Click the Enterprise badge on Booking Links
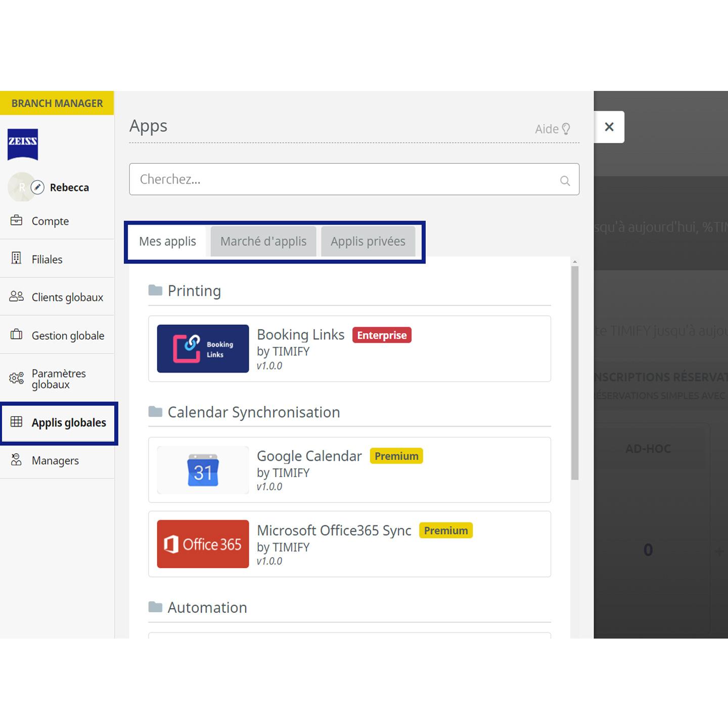Screen dimensions: 728x728 (x=382, y=335)
